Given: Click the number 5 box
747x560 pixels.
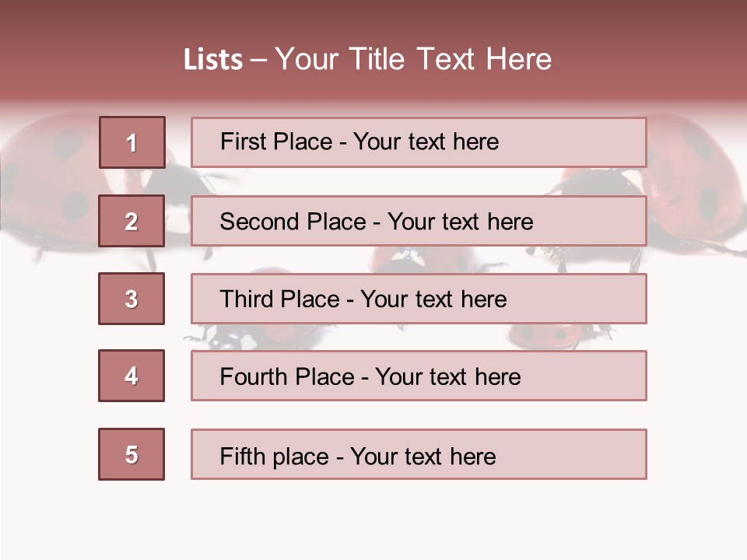Looking at the screenshot, I should coord(132,454).
